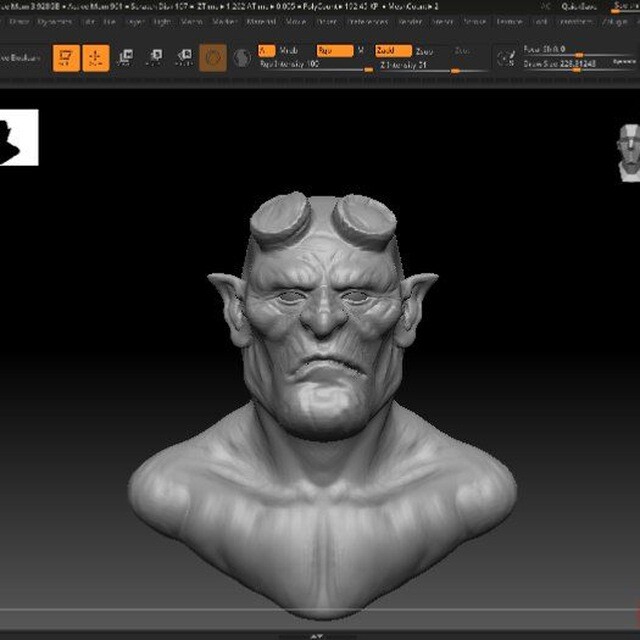Open the Transform menu
The height and width of the screenshot is (640, 640).
pyautogui.click(x=576, y=22)
